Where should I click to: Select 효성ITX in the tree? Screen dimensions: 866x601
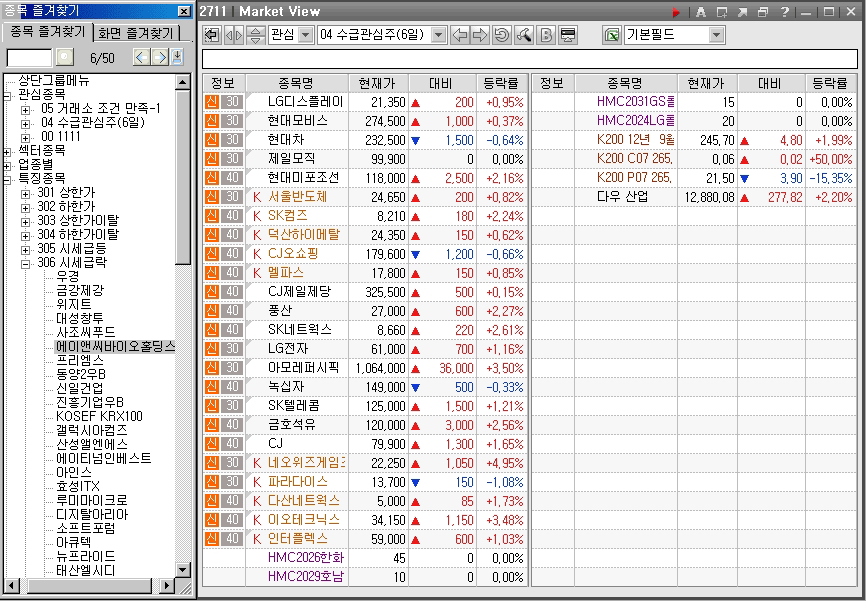pyautogui.click(x=78, y=487)
